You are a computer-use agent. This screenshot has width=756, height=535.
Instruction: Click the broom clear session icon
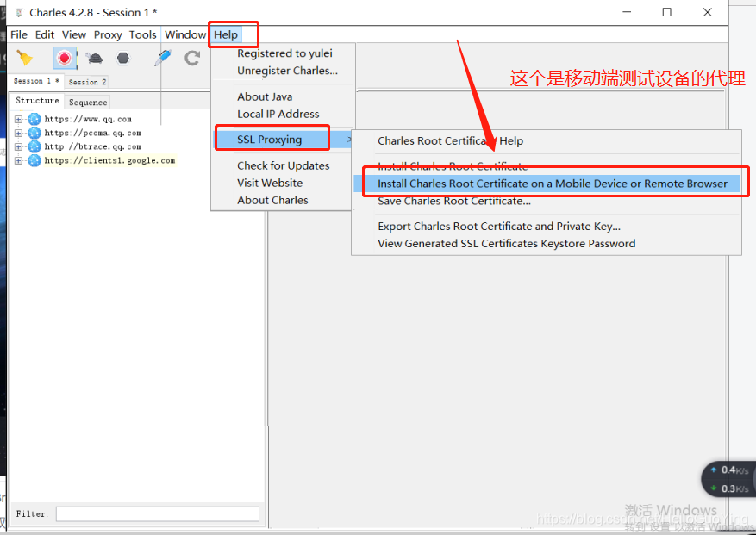25,59
